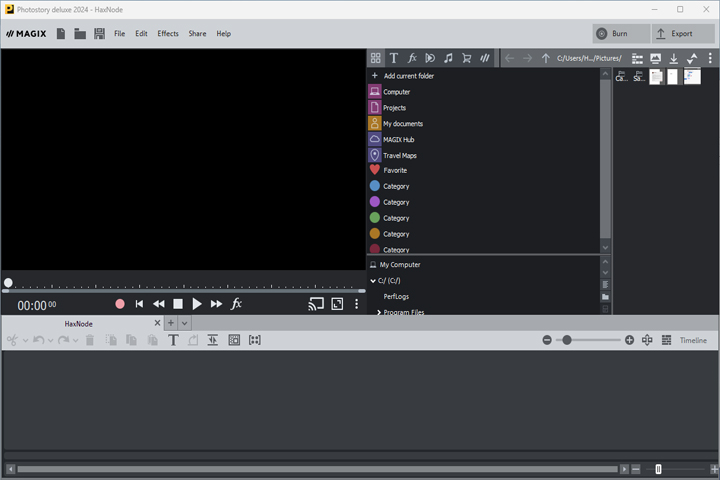Navigate back with the left arrow
The height and width of the screenshot is (480, 720).
[x=510, y=58]
